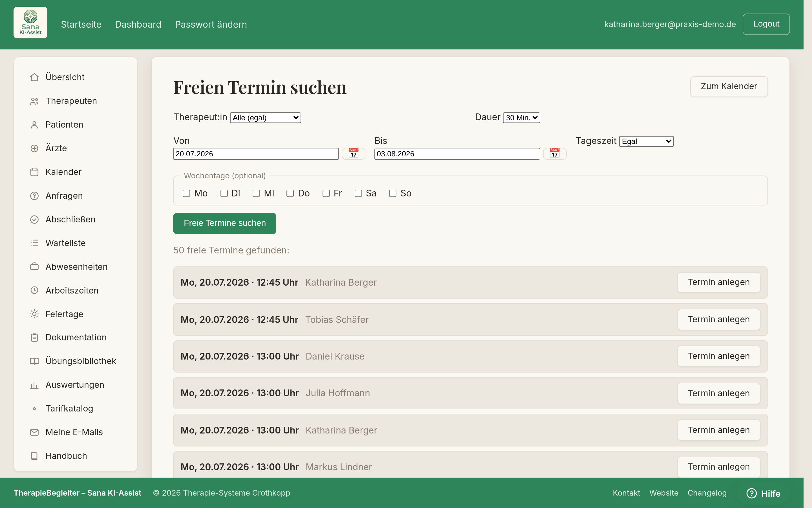812x508 pixels.
Task: Open the Dauer 30 Min. dropdown
Action: pyautogui.click(x=521, y=118)
